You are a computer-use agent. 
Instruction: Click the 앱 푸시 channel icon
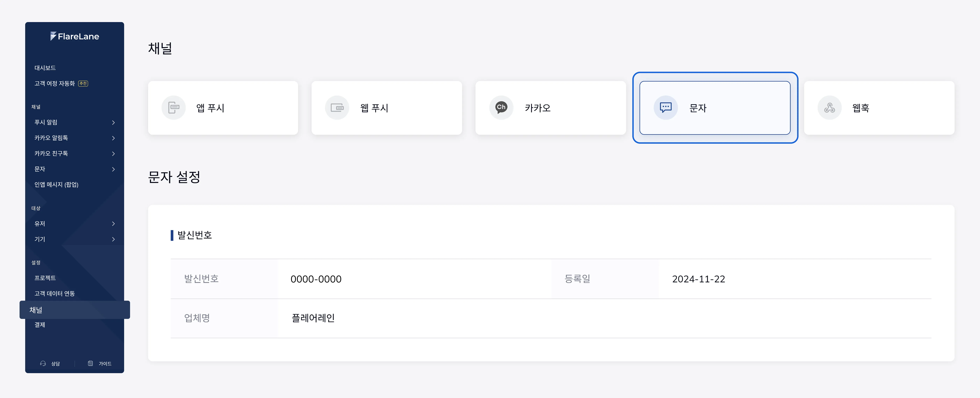[173, 108]
